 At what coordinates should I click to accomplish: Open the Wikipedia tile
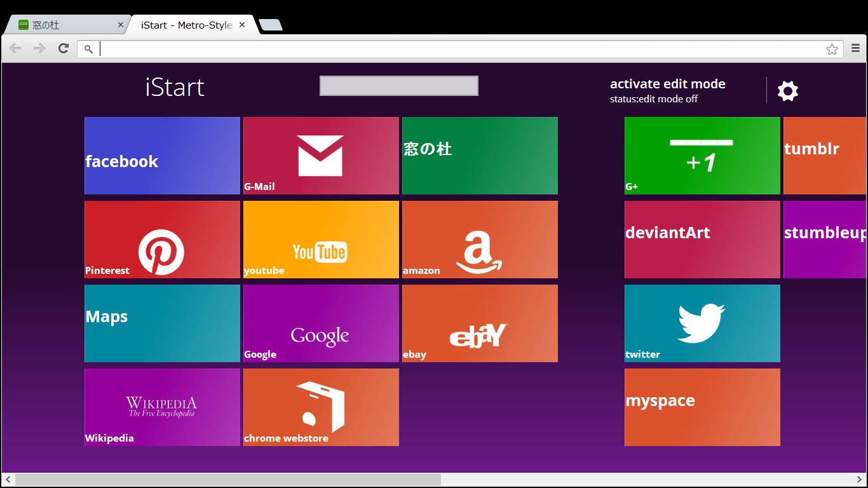tap(161, 407)
